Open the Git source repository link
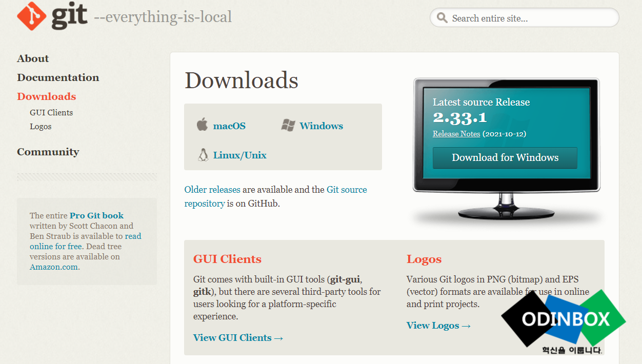This screenshot has height=364, width=642. (x=276, y=196)
